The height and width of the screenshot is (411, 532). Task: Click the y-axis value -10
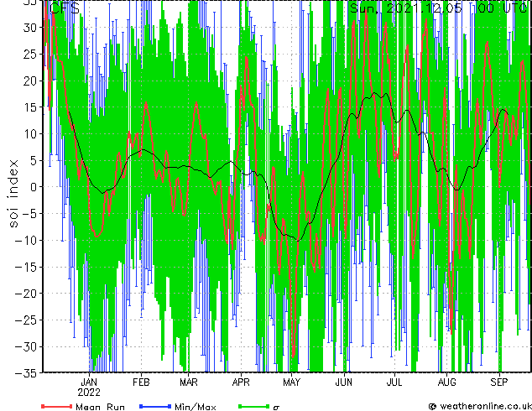click(26, 241)
